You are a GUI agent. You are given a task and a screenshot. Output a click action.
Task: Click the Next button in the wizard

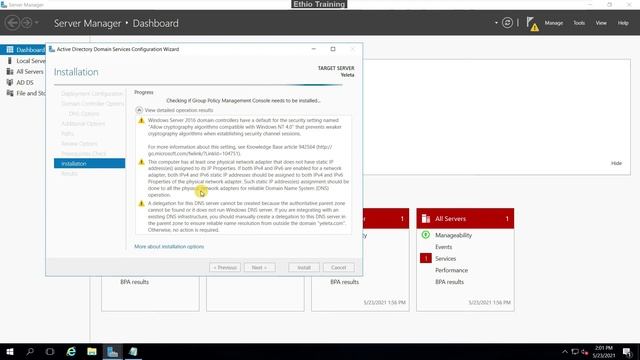260,267
